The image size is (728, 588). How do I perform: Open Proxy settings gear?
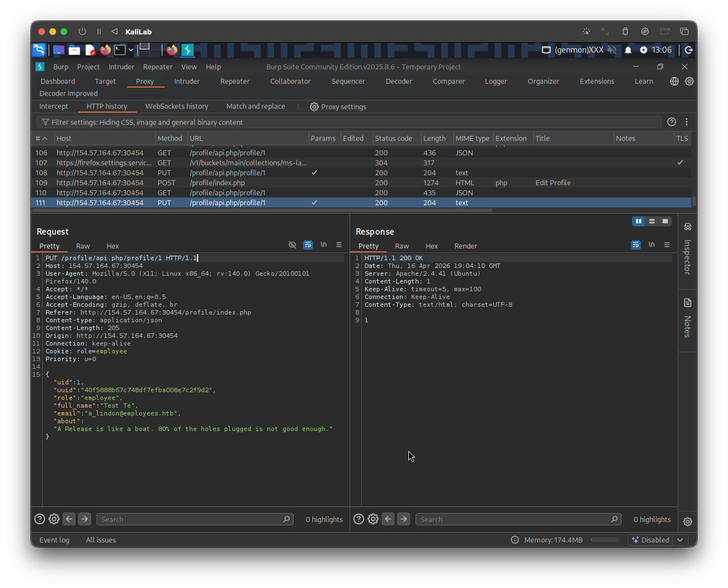(x=338, y=107)
